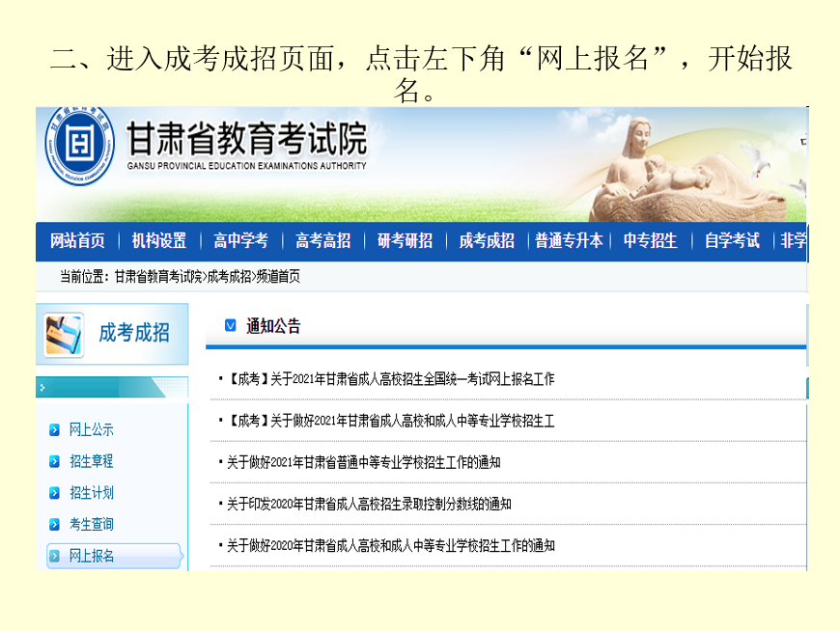The image size is (840, 631).
Task: Click arrow icon beside 考生查询
Action: pos(55,524)
